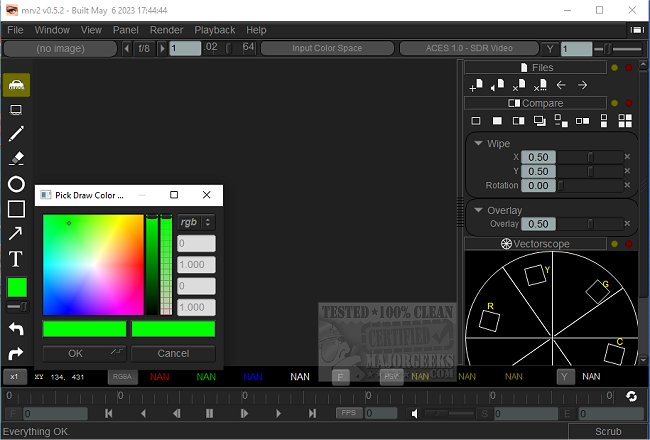The height and width of the screenshot is (440, 650).
Task: Click the f/8 exposure button
Action: 144,49
